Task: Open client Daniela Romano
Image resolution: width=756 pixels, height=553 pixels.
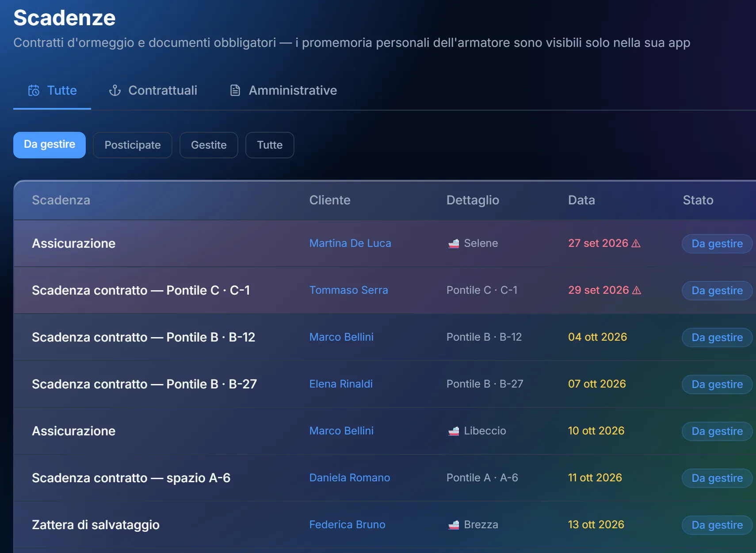Action: coord(350,478)
